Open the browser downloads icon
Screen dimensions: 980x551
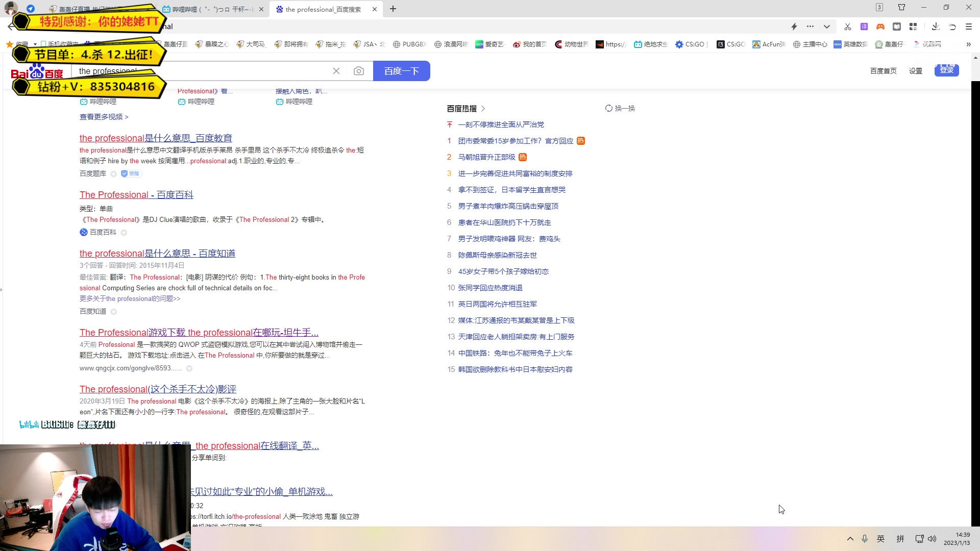[936, 27]
